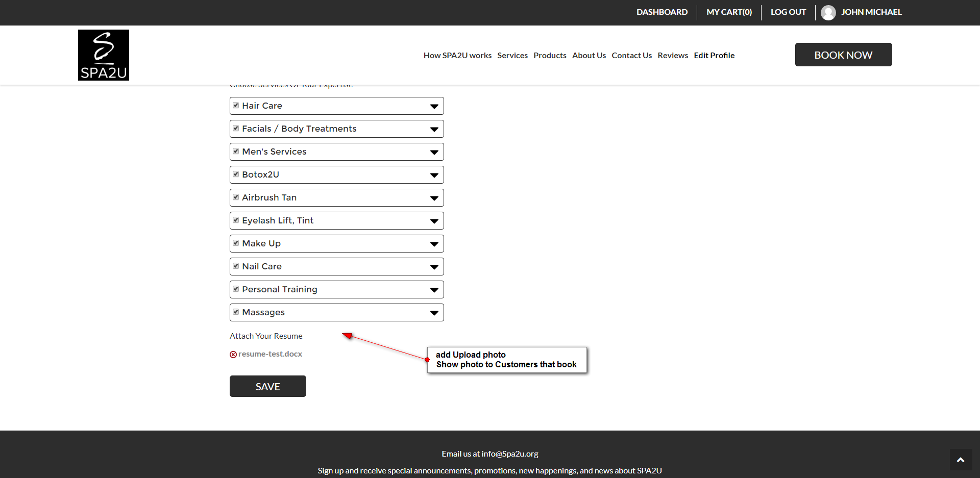Select Edit Profile in navigation
The height and width of the screenshot is (478, 980).
pos(714,55)
